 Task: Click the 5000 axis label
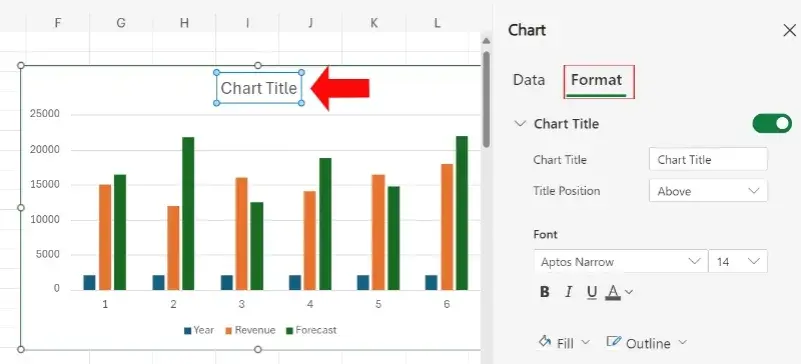pos(48,255)
